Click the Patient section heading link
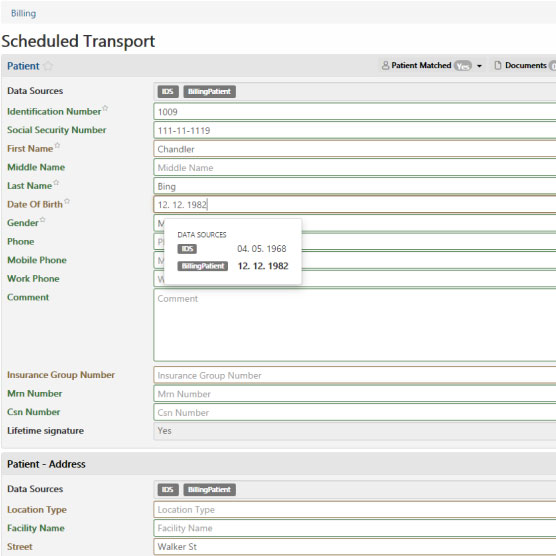 click(23, 66)
